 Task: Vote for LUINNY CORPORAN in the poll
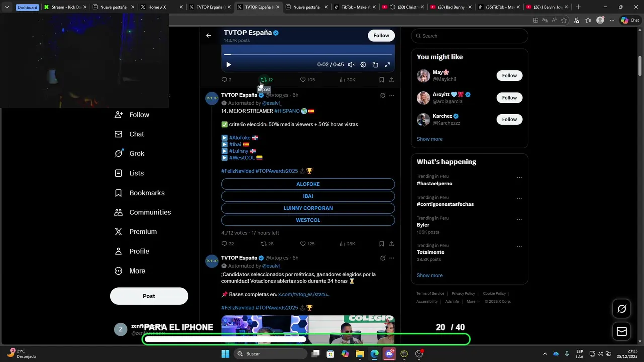308,208
